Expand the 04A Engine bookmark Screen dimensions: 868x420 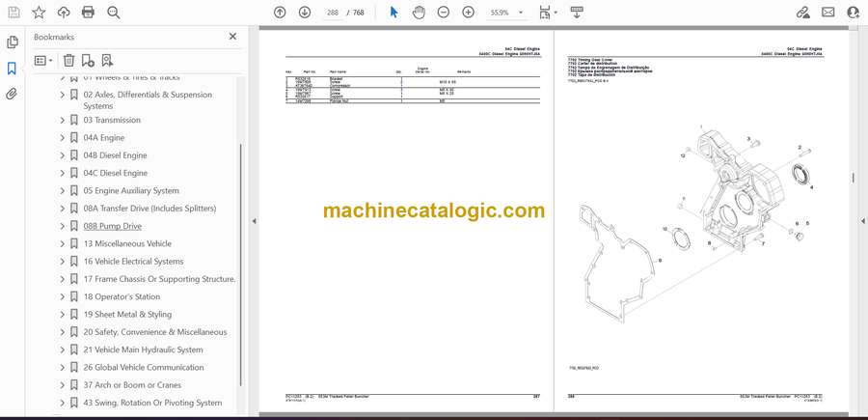pyautogui.click(x=62, y=137)
